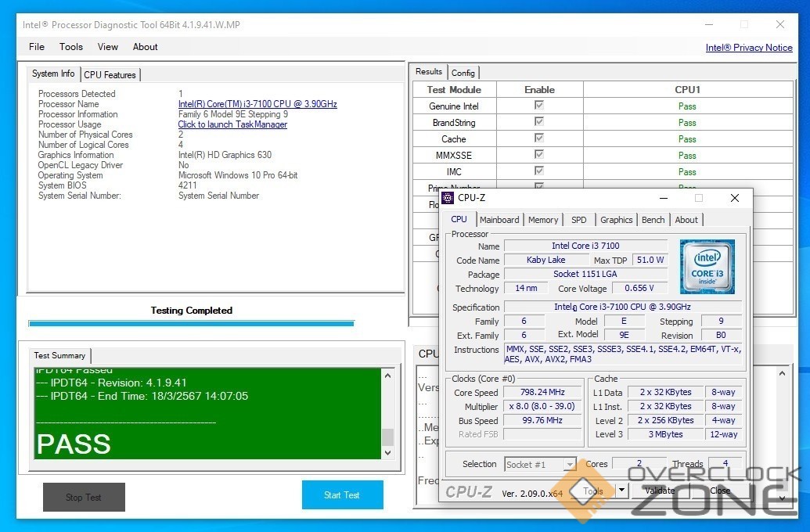This screenshot has width=810, height=532.
Task: Switch to the Config tab
Action: point(463,73)
